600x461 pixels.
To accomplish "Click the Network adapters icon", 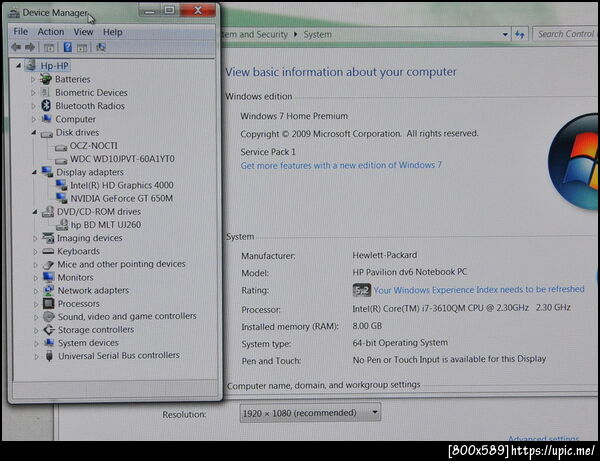I will point(49,290).
